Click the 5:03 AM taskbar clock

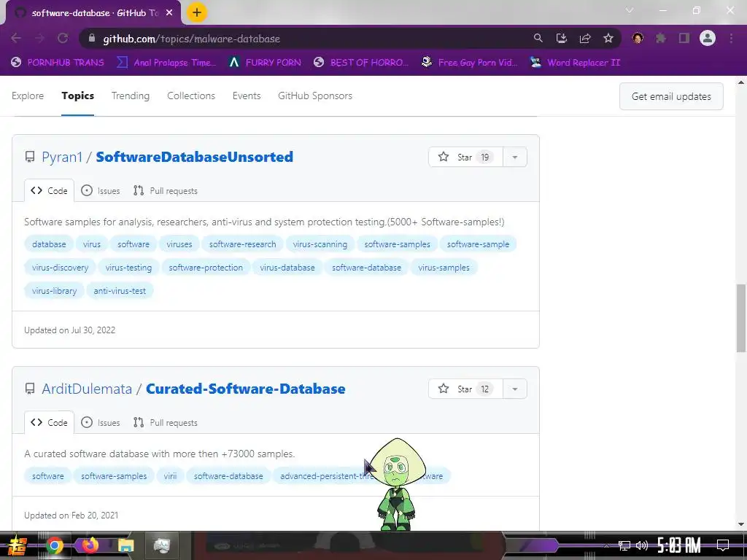pyautogui.click(x=679, y=545)
